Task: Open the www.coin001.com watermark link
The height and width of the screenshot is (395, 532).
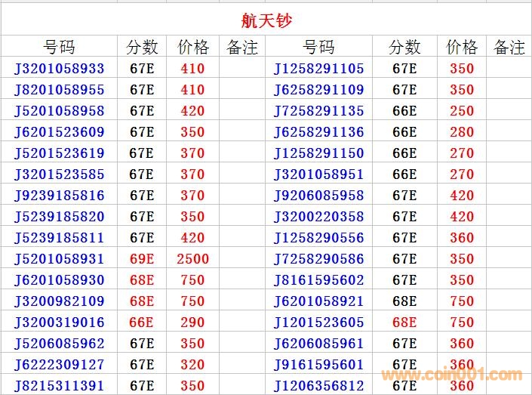Action: (451, 375)
